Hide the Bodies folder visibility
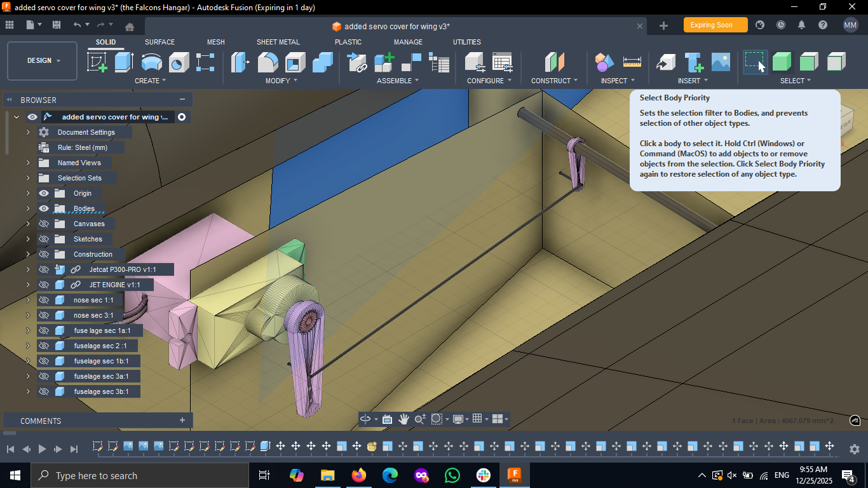 coord(43,208)
